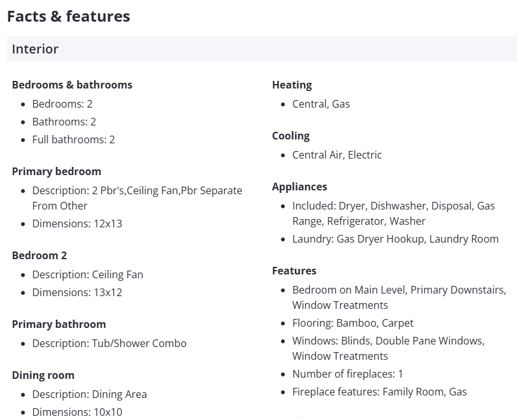Select the Heating subheading
The width and height of the screenshot is (532, 419).
click(x=292, y=85)
